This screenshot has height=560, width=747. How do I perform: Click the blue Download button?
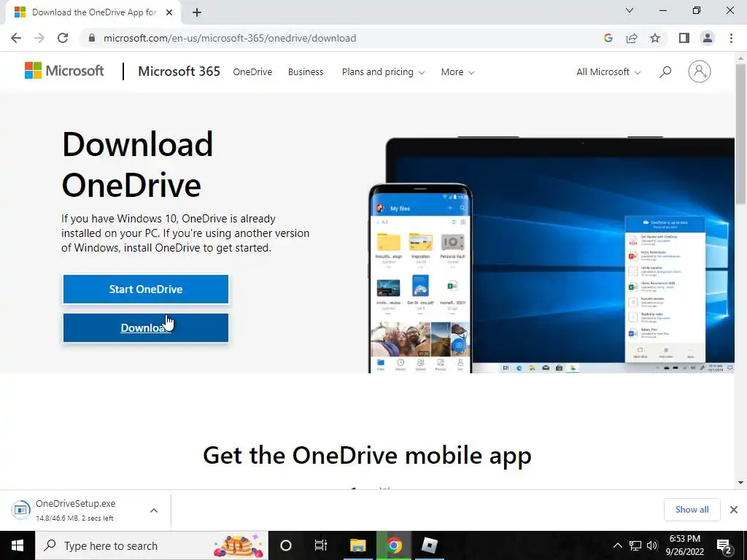coord(146,327)
